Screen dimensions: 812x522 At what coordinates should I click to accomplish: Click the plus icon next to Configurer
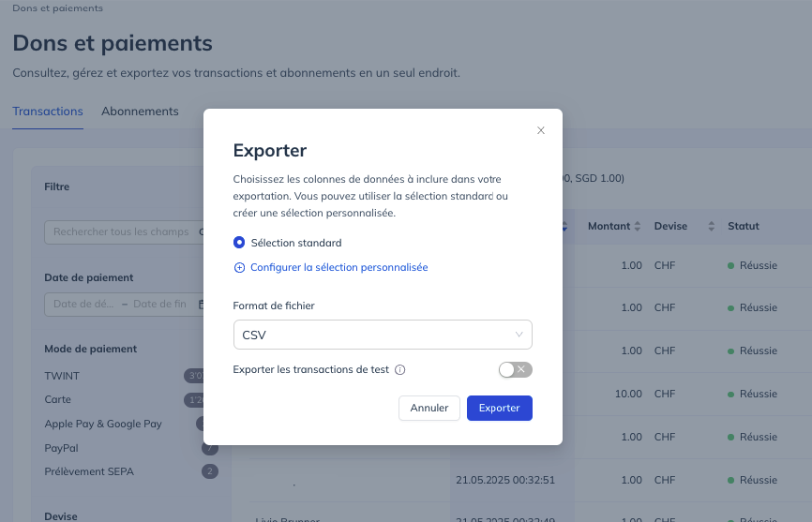click(239, 267)
